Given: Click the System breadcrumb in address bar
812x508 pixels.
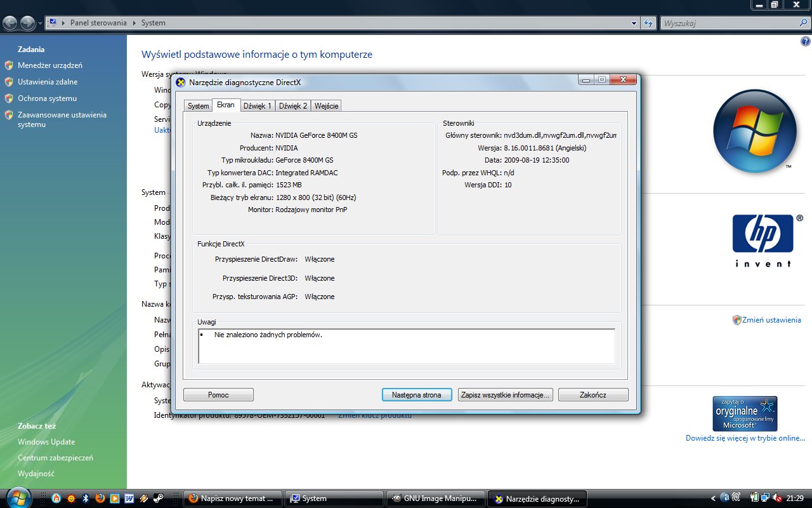Looking at the screenshot, I should coord(153,23).
